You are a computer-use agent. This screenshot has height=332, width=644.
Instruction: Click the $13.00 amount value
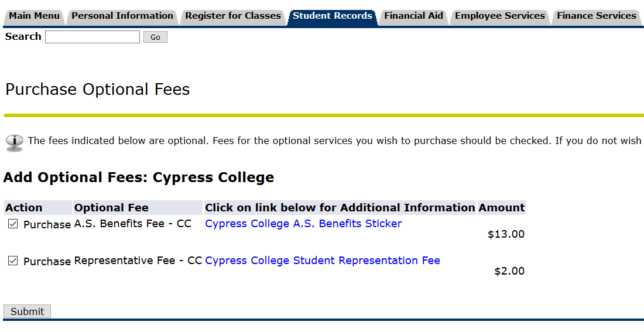click(506, 235)
